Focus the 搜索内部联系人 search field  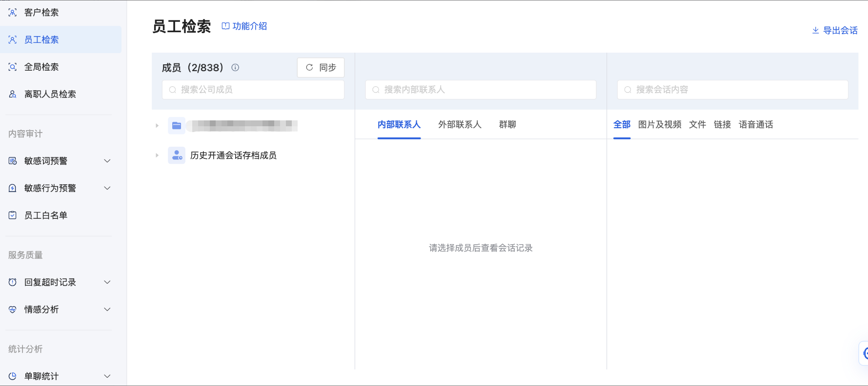(481, 90)
